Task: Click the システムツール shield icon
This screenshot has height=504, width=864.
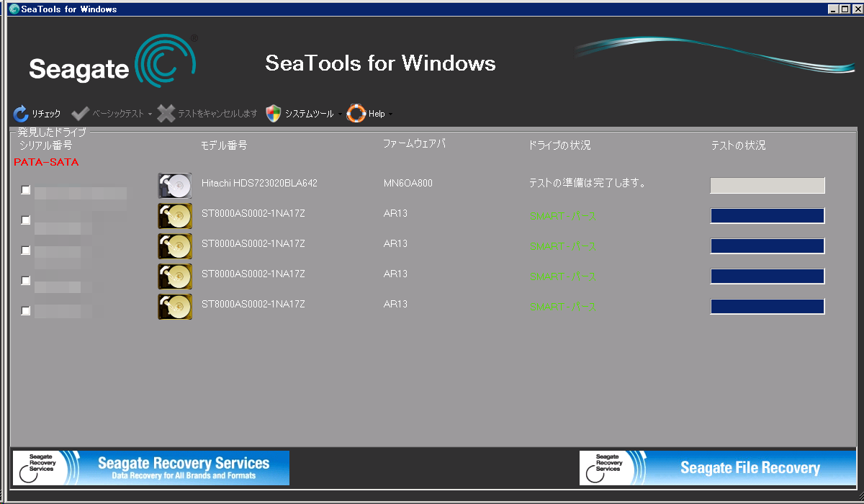Action: pos(273,113)
